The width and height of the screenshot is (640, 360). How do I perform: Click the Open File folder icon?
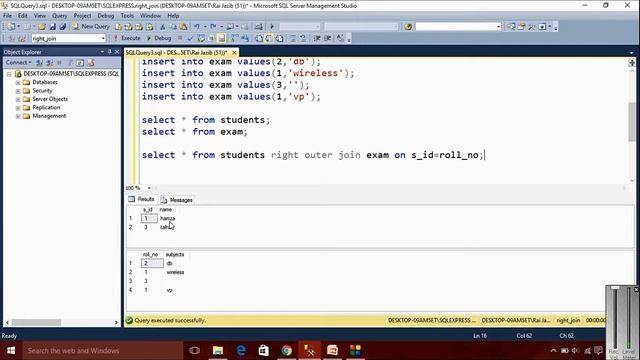42,27
